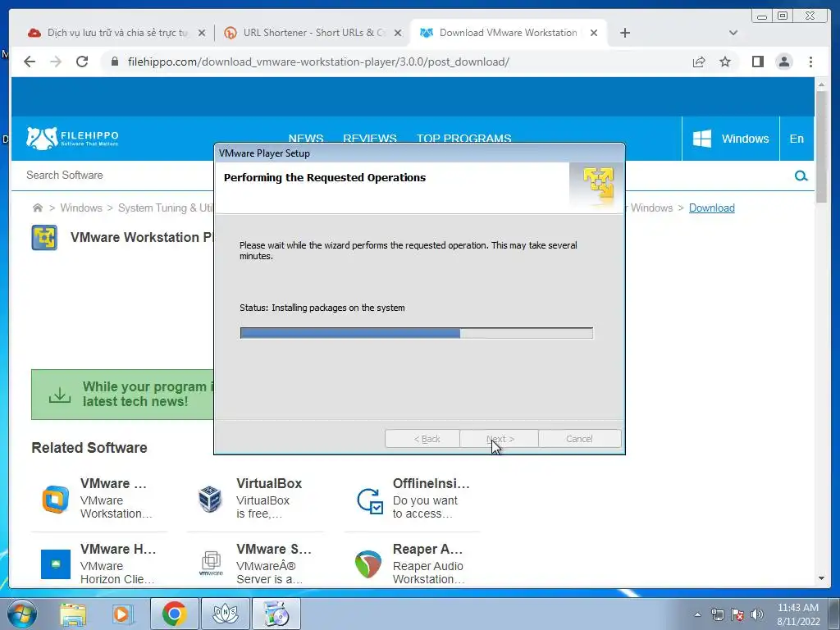The height and width of the screenshot is (630, 840).
Task: Open the REVIEWS menu item
Action: coord(370,138)
